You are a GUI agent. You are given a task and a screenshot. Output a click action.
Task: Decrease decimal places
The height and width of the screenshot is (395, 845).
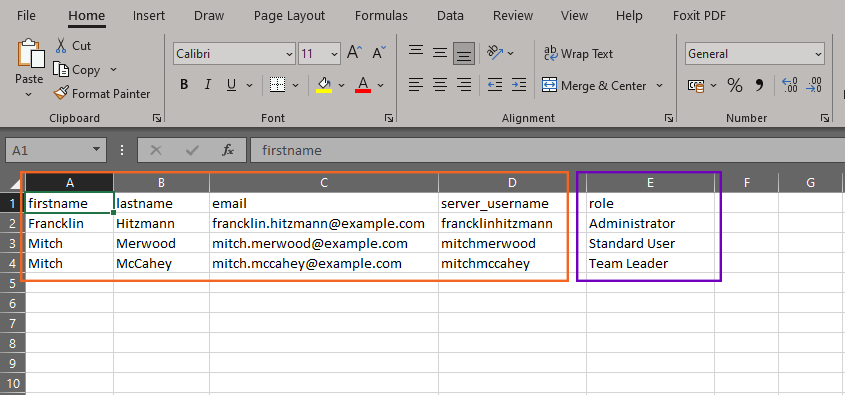point(814,85)
